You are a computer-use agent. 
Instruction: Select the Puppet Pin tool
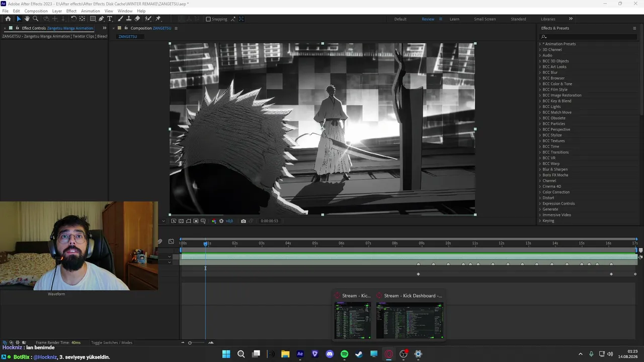pyautogui.click(x=158, y=19)
